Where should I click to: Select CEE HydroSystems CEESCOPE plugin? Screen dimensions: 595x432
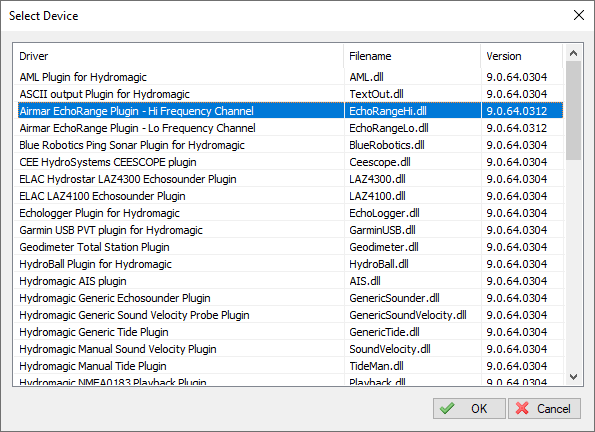click(289, 162)
